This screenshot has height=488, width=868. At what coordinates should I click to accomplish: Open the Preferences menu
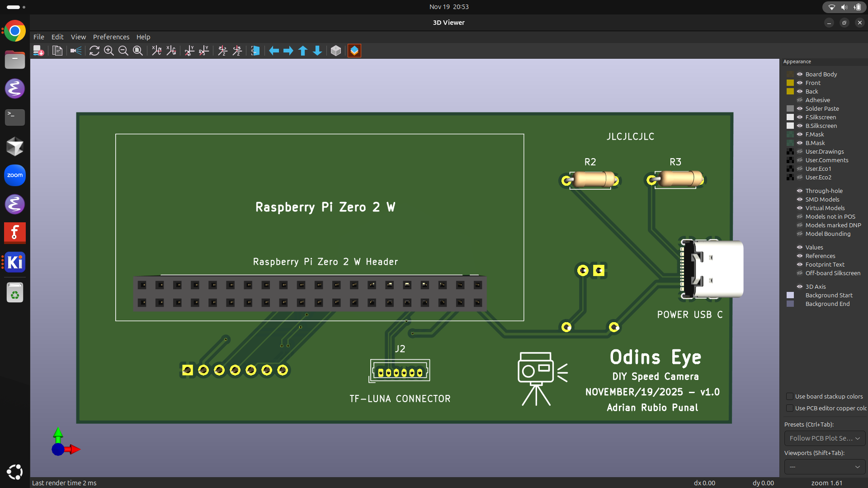coord(111,37)
